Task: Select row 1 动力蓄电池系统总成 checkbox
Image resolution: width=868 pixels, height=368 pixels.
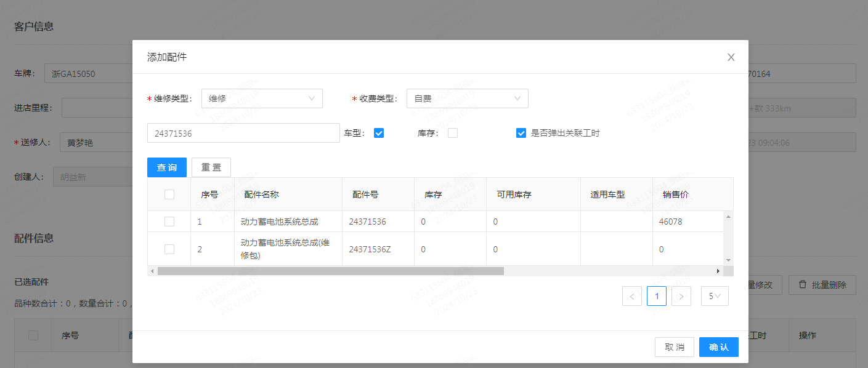Action: click(x=169, y=222)
